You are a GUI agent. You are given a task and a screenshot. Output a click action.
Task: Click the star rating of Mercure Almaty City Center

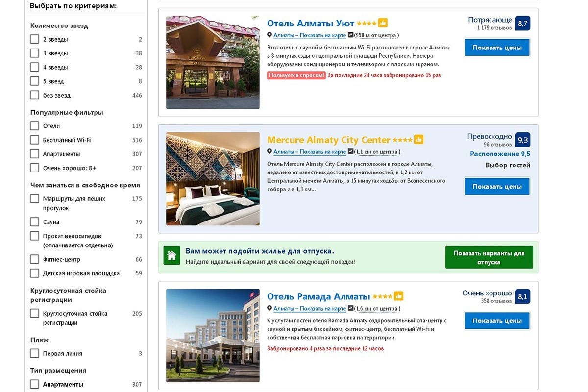click(x=403, y=140)
